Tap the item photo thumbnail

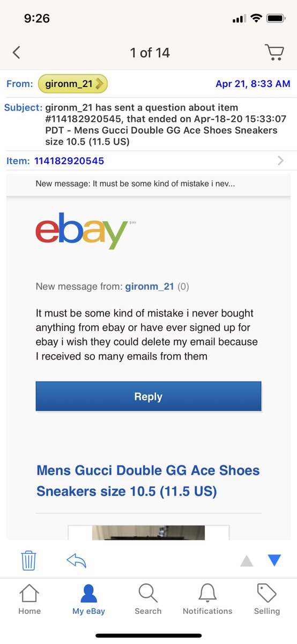148,532
